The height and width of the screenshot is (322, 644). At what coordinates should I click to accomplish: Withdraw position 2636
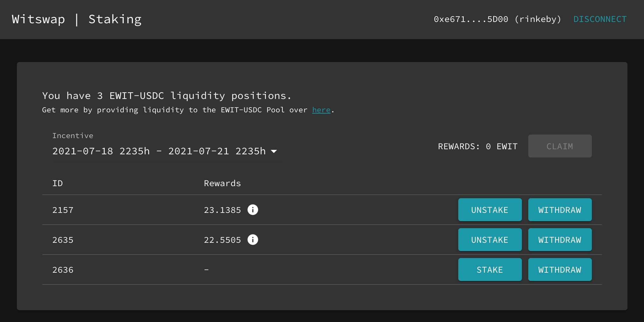pyautogui.click(x=560, y=269)
